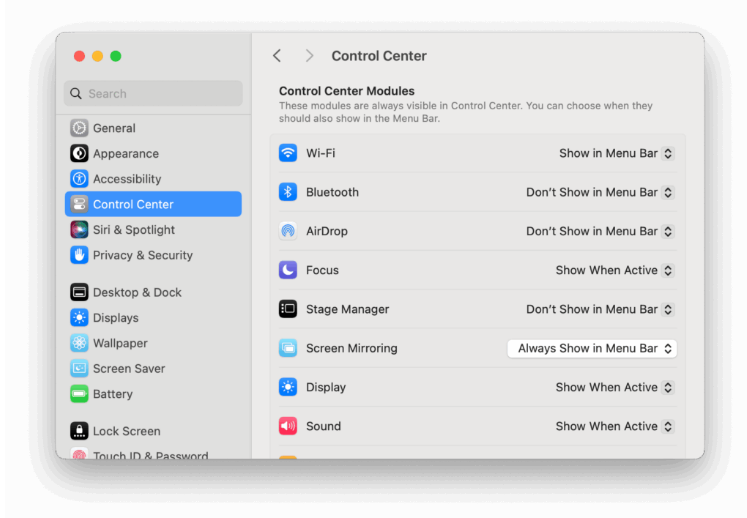Open Privacy & Security settings
Viewport: 747px width, 518px height.
click(142, 255)
